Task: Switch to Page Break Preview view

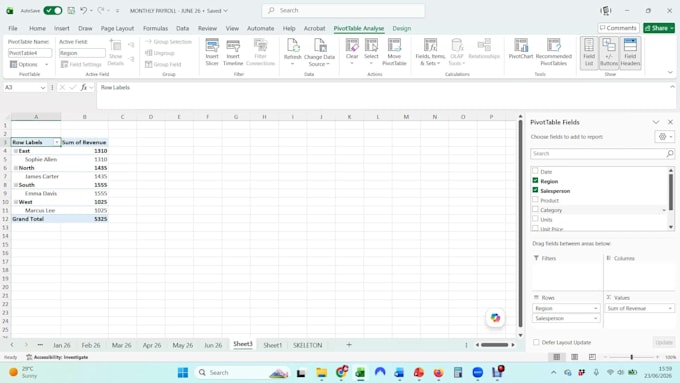Action: pos(592,357)
